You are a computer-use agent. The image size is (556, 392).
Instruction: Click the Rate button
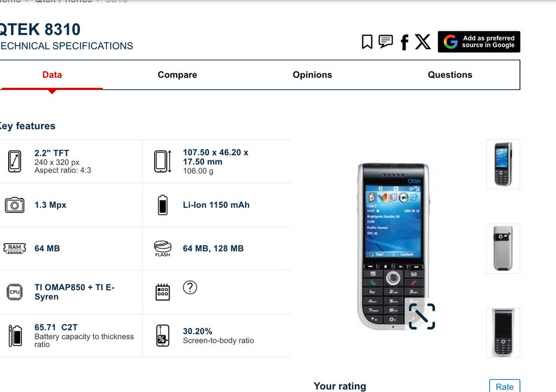(x=504, y=386)
